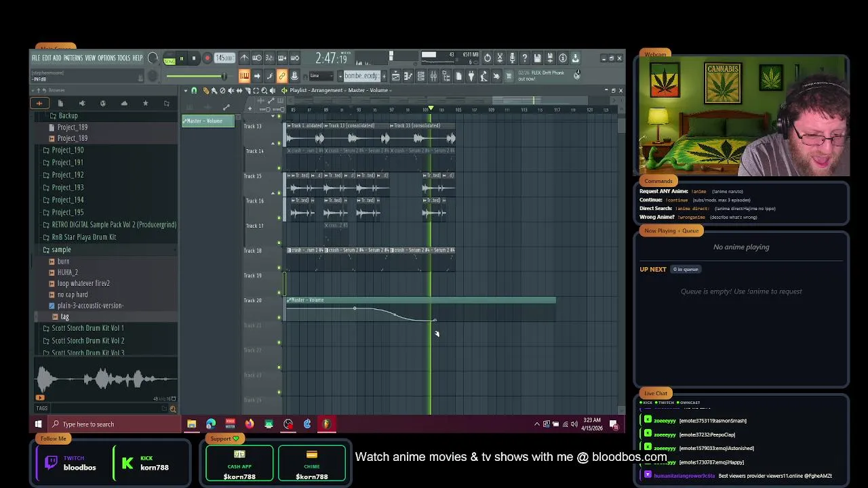The height and width of the screenshot is (488, 868).
Task: Select the Mute tool in Playlist
Action: click(x=231, y=91)
